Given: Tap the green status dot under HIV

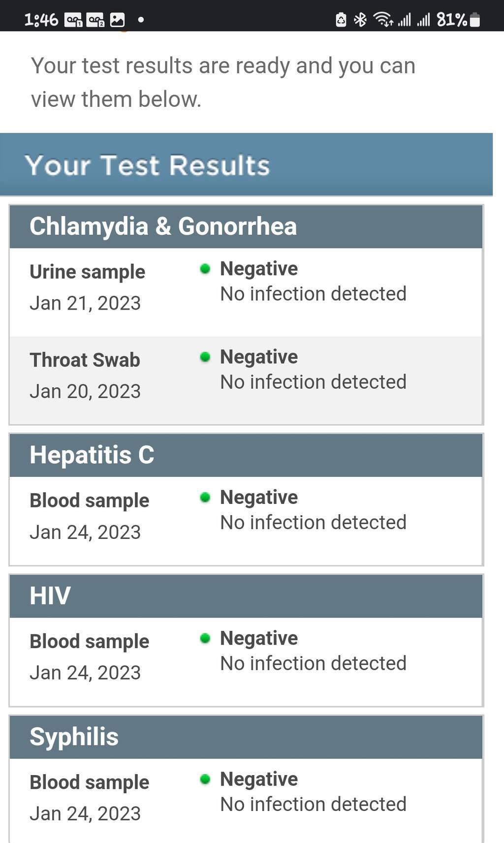Looking at the screenshot, I should click(x=205, y=638).
